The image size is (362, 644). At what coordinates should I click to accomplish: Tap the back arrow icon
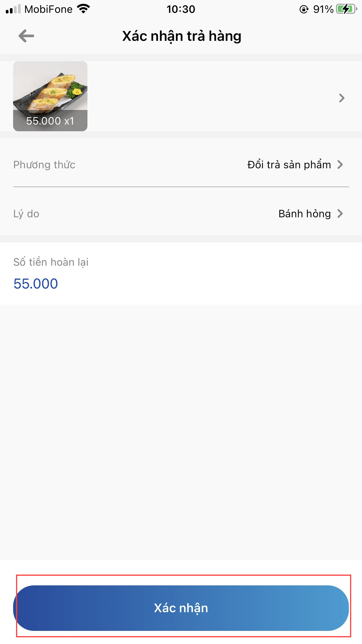click(26, 36)
